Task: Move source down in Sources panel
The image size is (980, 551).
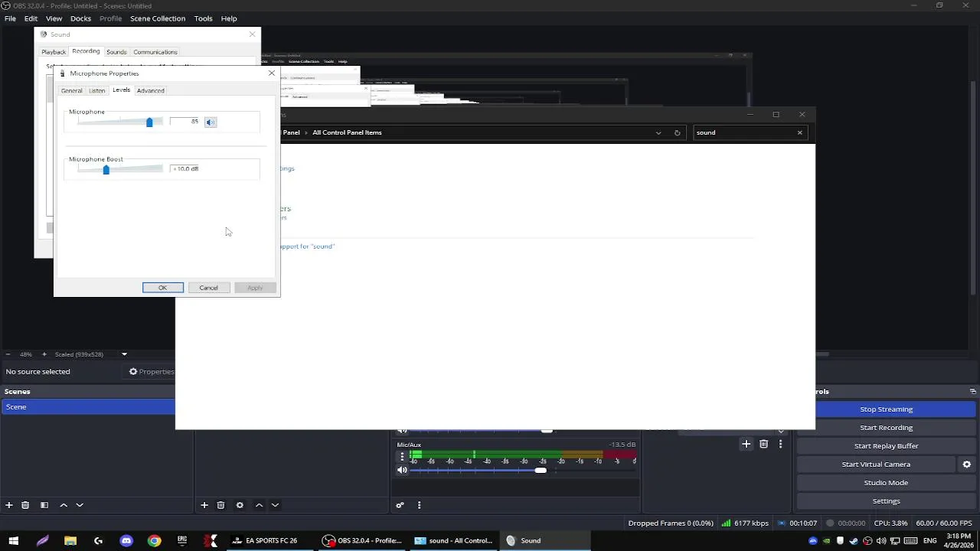Action: pyautogui.click(x=275, y=505)
